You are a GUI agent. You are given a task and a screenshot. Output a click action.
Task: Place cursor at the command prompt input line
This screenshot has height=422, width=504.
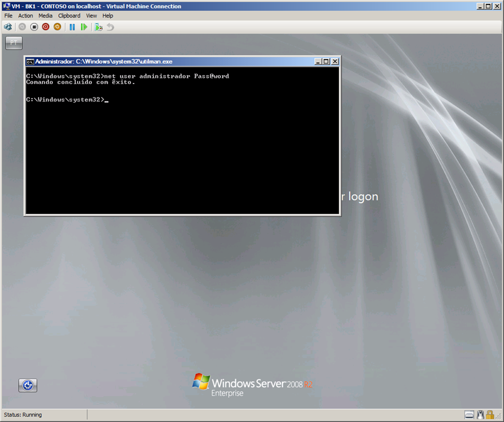pyautogui.click(x=106, y=99)
